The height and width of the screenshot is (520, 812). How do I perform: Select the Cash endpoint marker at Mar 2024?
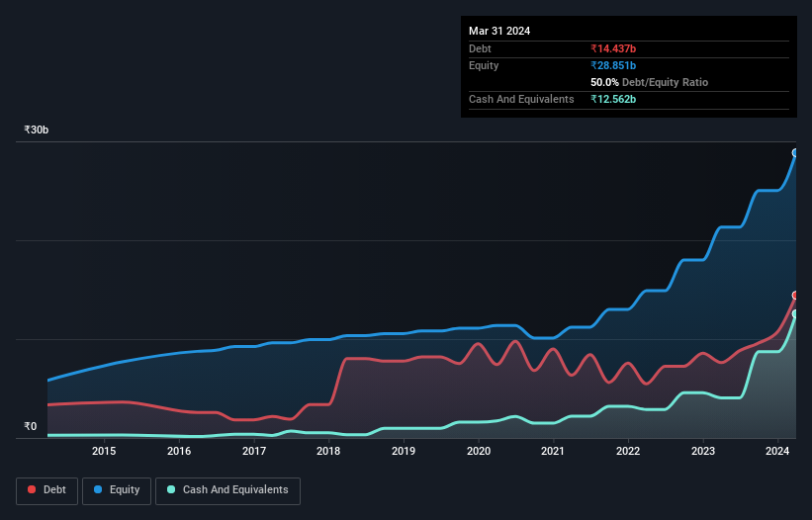[795, 314]
